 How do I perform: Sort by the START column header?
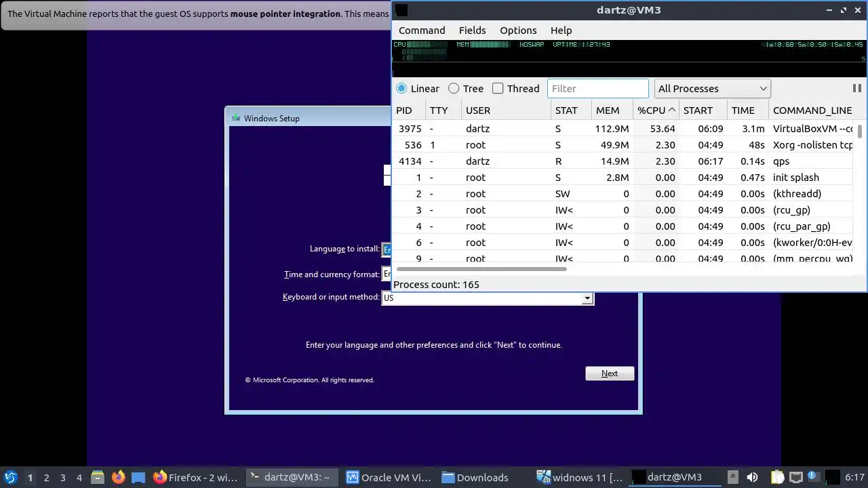[703, 110]
